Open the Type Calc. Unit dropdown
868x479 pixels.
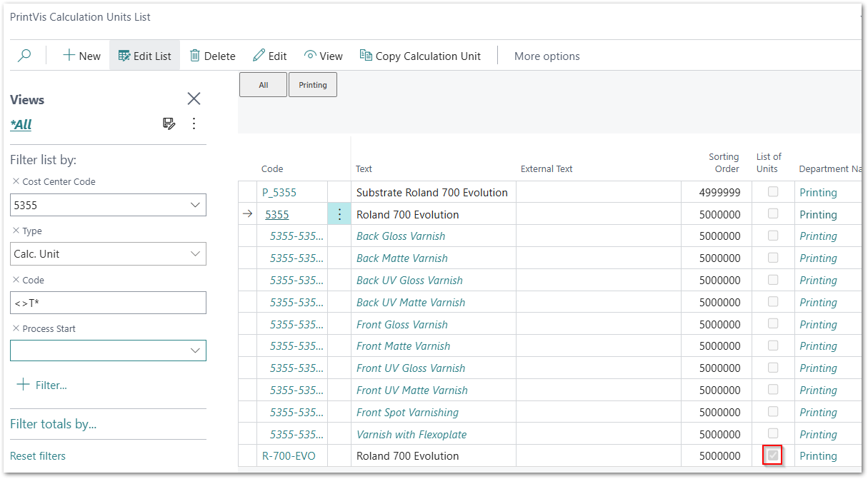click(x=195, y=253)
